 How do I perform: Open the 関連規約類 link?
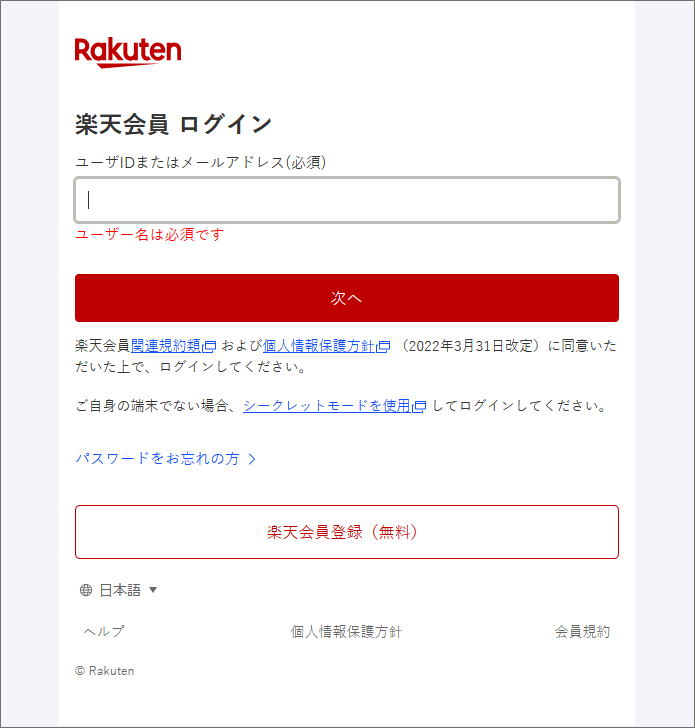tap(166, 346)
